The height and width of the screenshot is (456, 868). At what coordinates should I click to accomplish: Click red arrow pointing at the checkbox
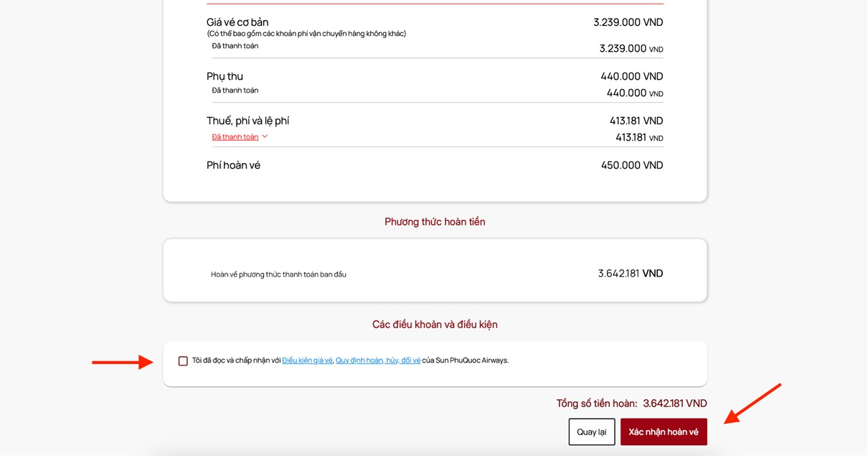tap(123, 362)
